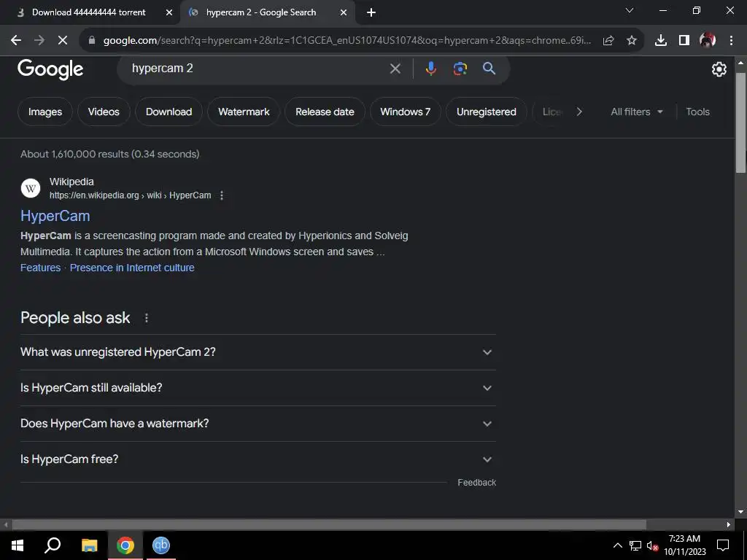The height and width of the screenshot is (560, 747).
Task: Close the Download 444444444 torrent tab
Action: pos(169,12)
